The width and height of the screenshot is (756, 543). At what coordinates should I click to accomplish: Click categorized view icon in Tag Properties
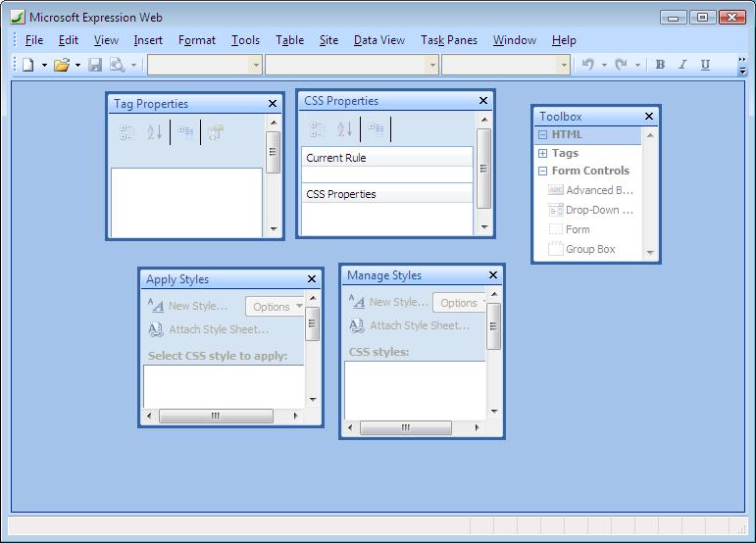pos(126,132)
